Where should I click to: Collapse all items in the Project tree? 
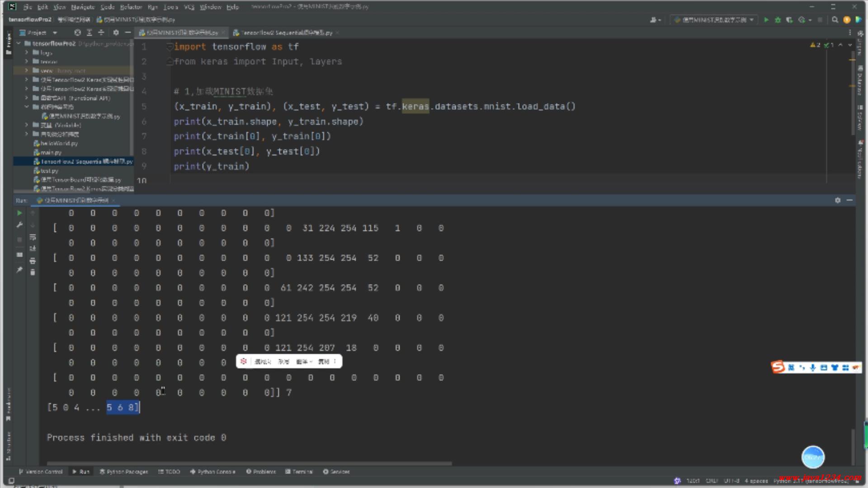pyautogui.click(x=101, y=33)
